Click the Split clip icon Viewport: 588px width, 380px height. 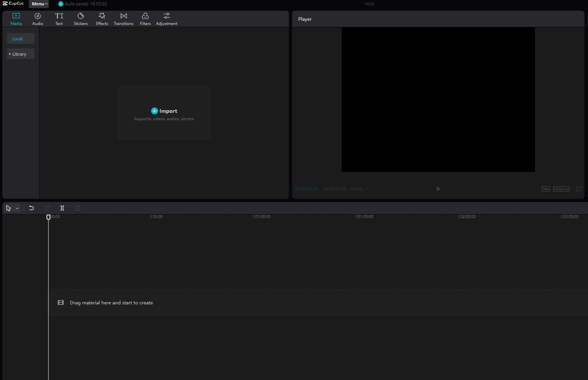[62, 208]
